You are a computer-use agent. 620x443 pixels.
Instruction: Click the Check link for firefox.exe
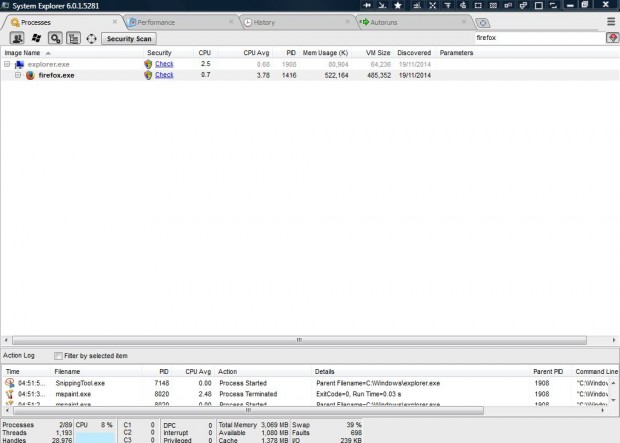[164, 75]
